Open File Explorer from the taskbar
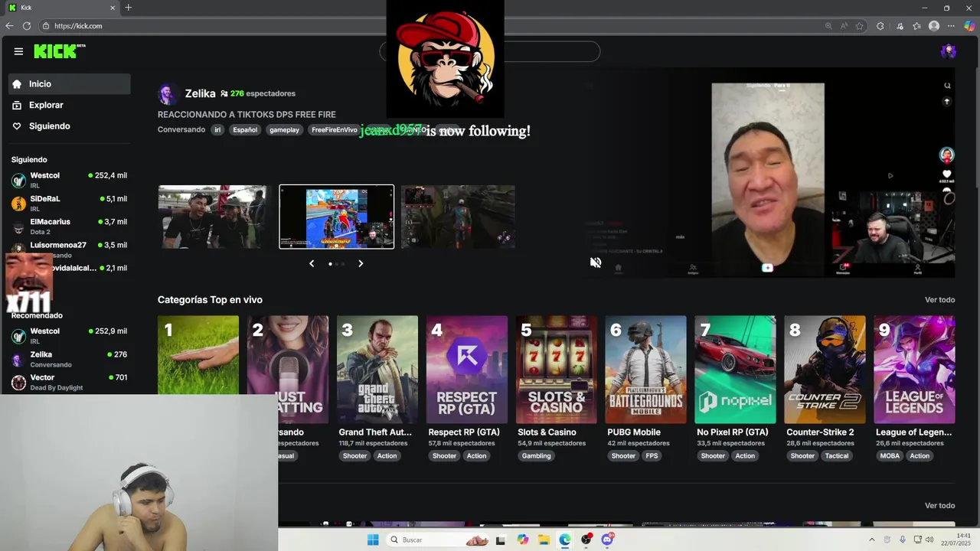This screenshot has height=551, width=980. click(x=544, y=540)
